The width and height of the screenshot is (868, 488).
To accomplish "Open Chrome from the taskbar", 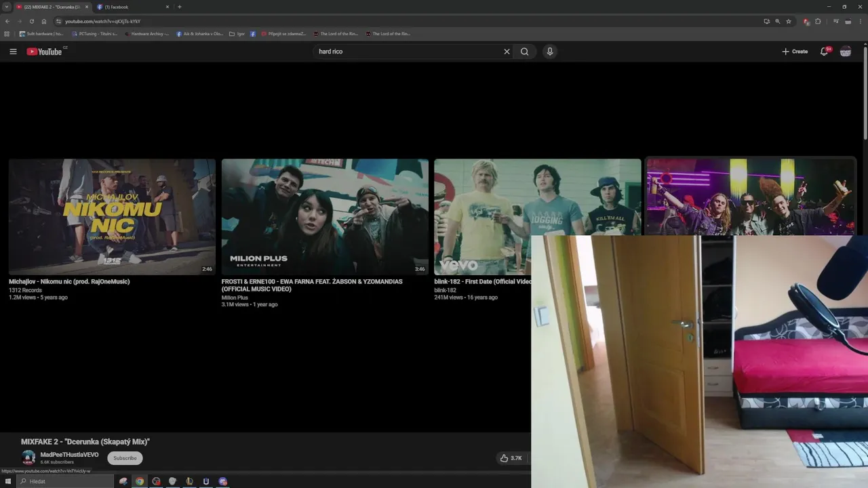I will click(x=140, y=481).
